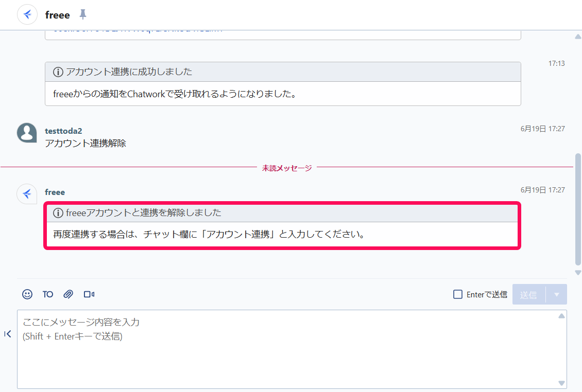Image resolution: width=582 pixels, height=392 pixels.
Task: Click freee bird avatar beside unread message
Action: (27, 193)
